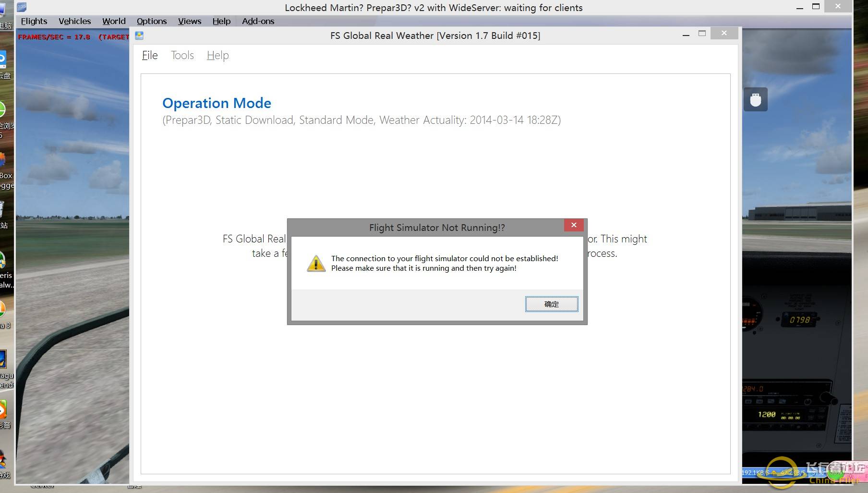Maximize the Prepar3D main window

pos(816,6)
